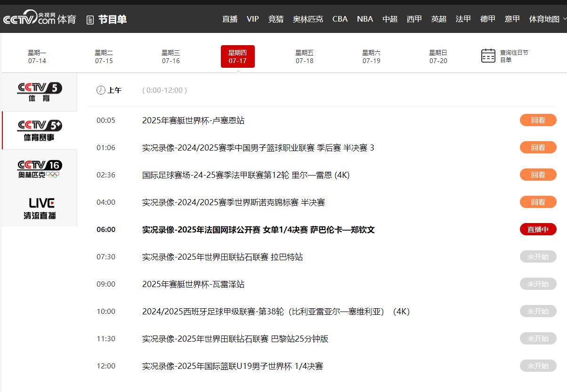Replay the 02:36 法甲联赛 program via 回看
The height and width of the screenshot is (392, 567).
pos(538,175)
